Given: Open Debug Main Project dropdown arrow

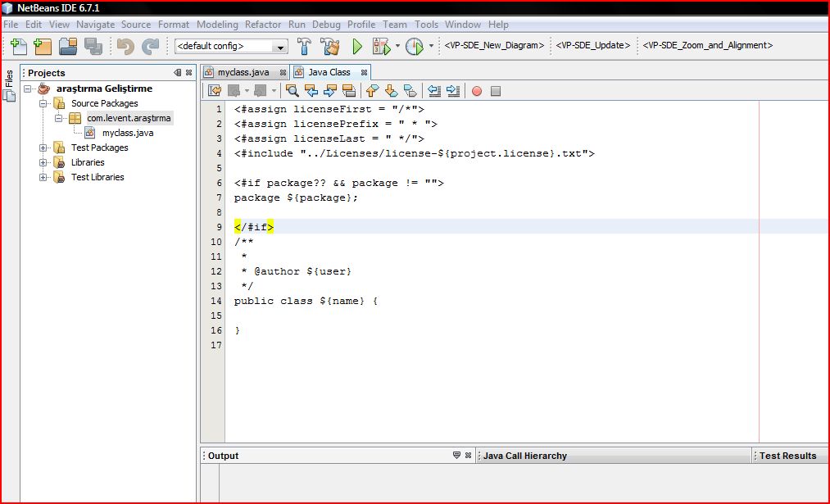Looking at the screenshot, I should 397,46.
